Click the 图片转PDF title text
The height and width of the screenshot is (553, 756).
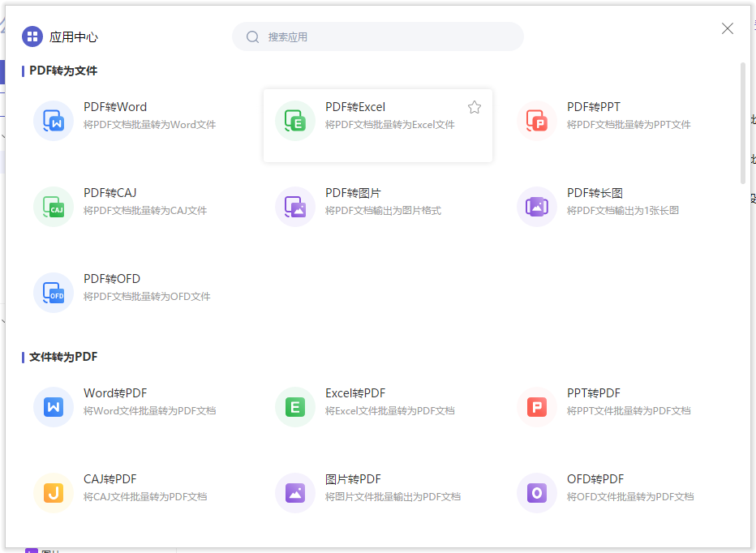point(353,479)
